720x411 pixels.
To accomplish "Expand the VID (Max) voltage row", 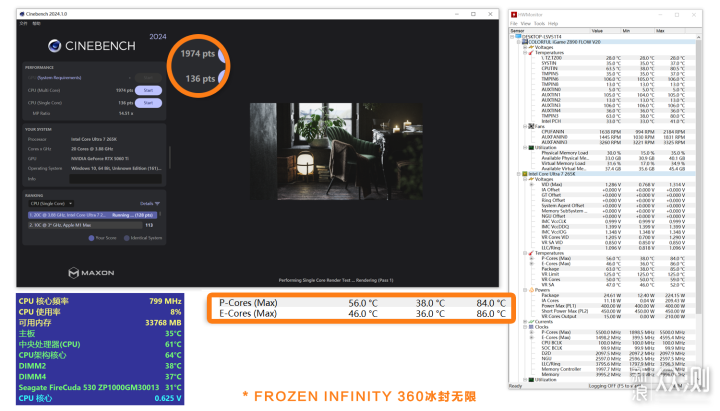I will pyautogui.click(x=532, y=185).
